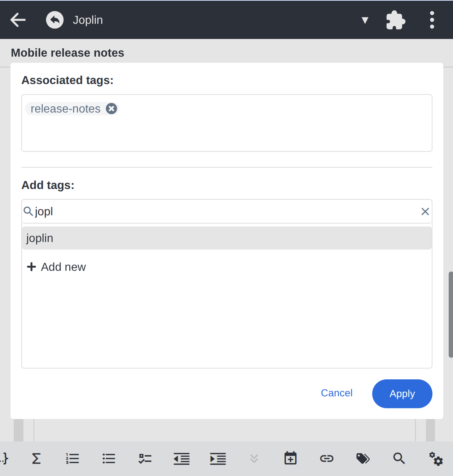Viewport: 453px width, 476px height.
Task: Open the three-dot overflow menu
Action: (432, 20)
